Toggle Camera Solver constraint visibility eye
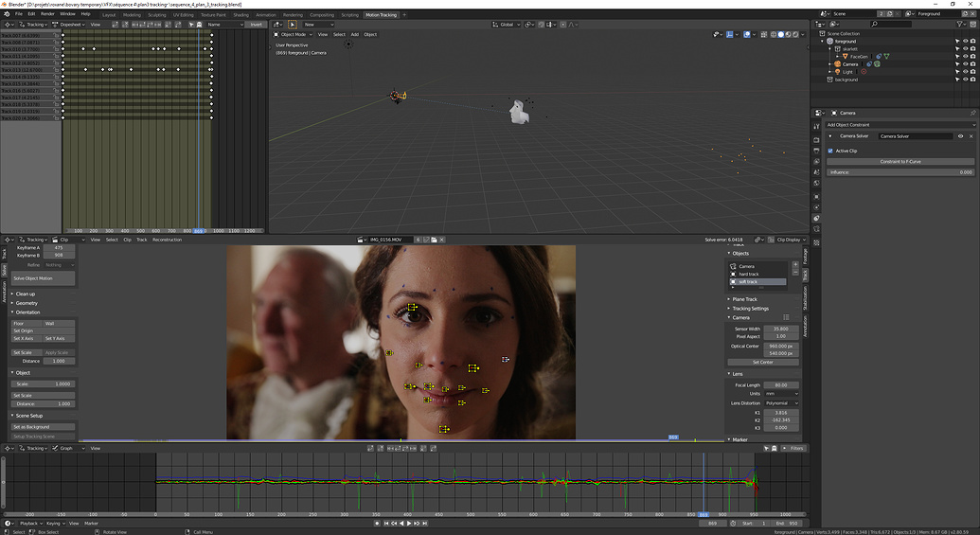The image size is (980, 535). click(x=961, y=136)
